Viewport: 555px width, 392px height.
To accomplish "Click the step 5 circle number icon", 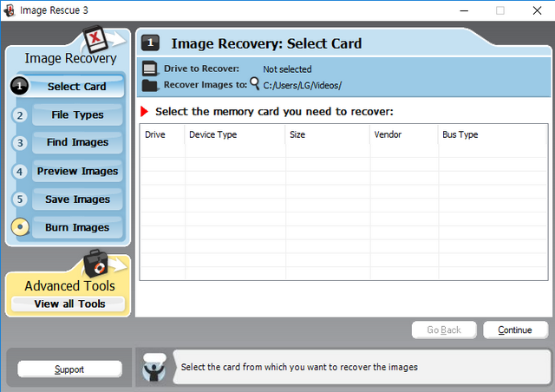I will coord(20,199).
